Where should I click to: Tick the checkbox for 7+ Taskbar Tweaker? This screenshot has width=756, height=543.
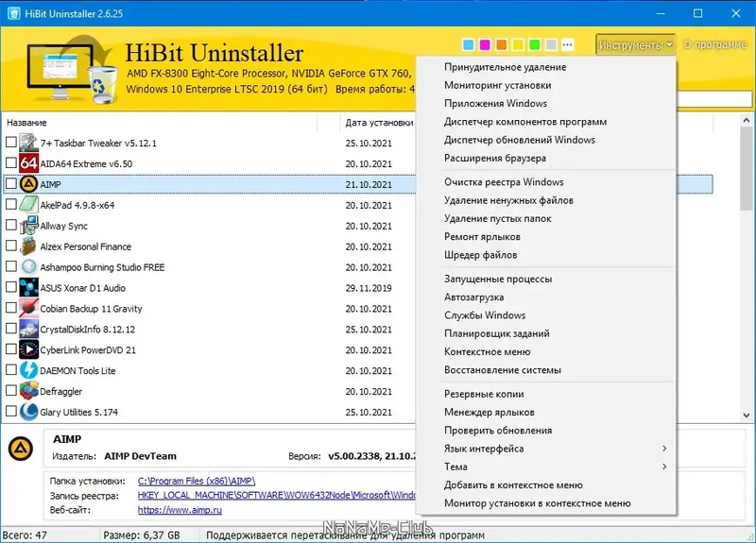coord(11,143)
